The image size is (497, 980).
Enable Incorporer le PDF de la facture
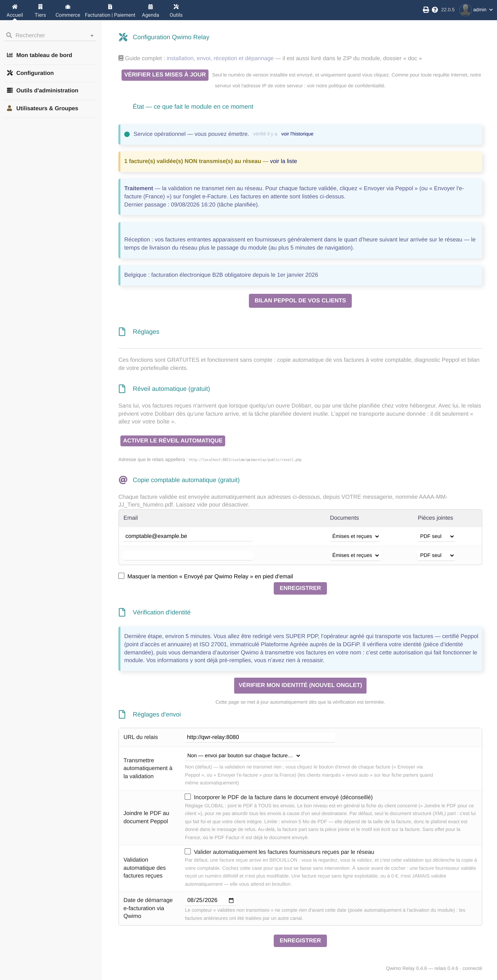[x=188, y=796]
